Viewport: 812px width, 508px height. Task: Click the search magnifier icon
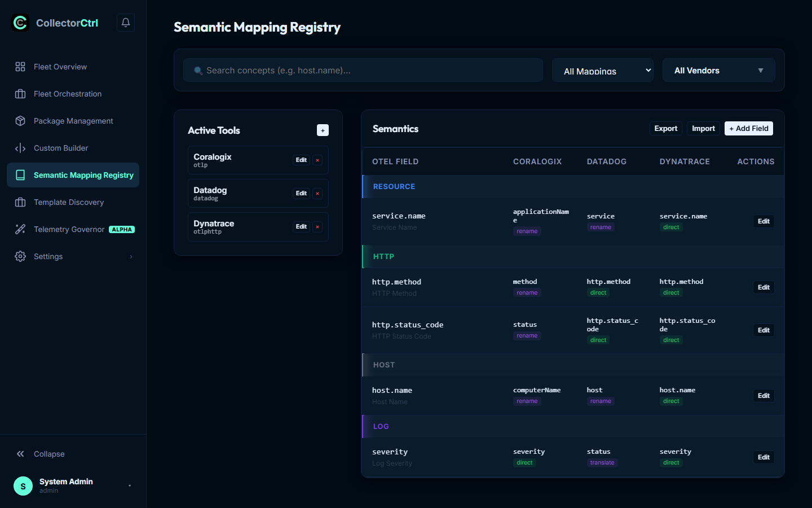(198, 71)
